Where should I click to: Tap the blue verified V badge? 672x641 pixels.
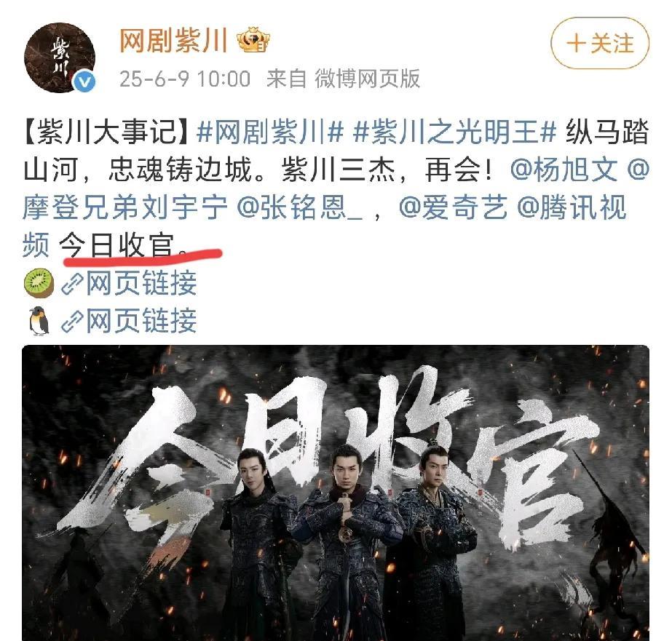[x=84, y=81]
